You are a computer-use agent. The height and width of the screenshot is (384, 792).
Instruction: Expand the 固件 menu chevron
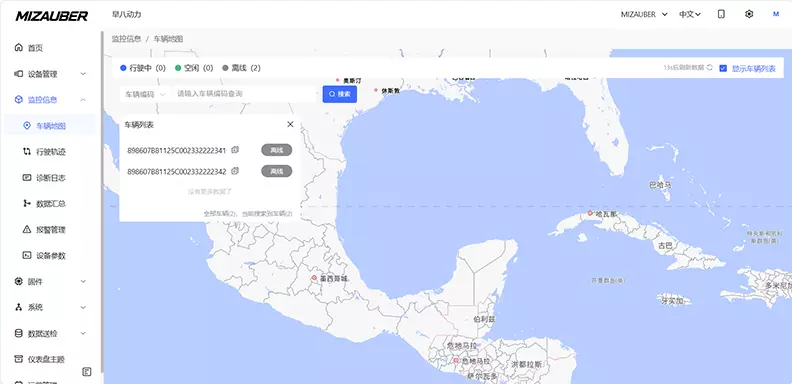point(83,281)
